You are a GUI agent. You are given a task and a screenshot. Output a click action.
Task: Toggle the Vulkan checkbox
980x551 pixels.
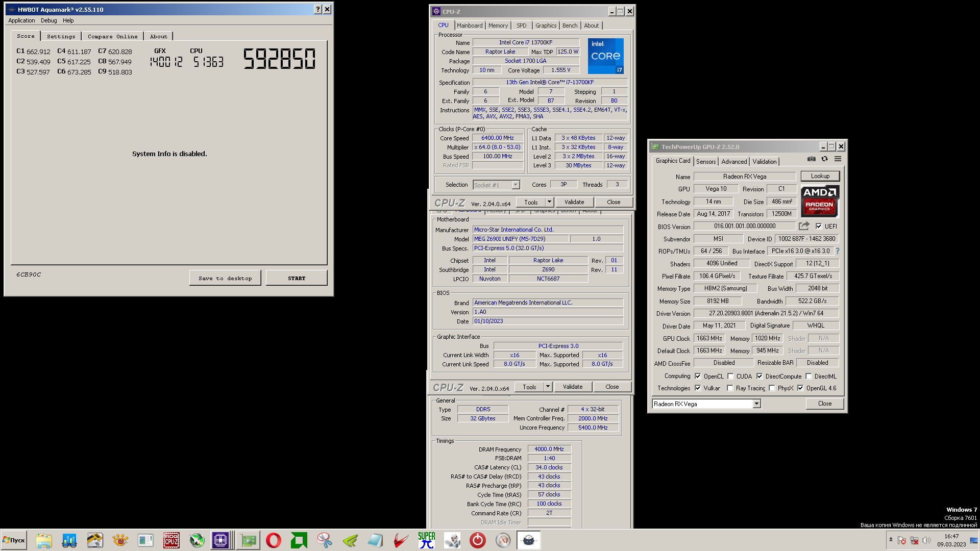point(698,388)
